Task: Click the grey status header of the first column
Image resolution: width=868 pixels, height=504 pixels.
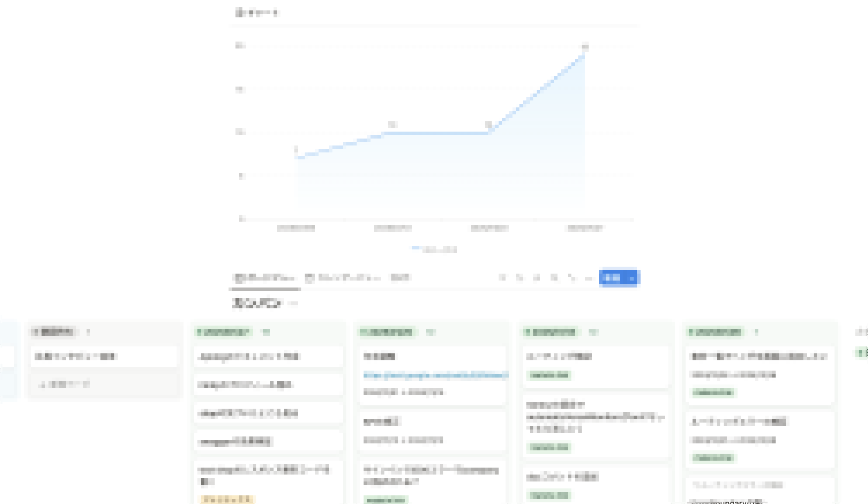Action: pyautogui.click(x=54, y=331)
